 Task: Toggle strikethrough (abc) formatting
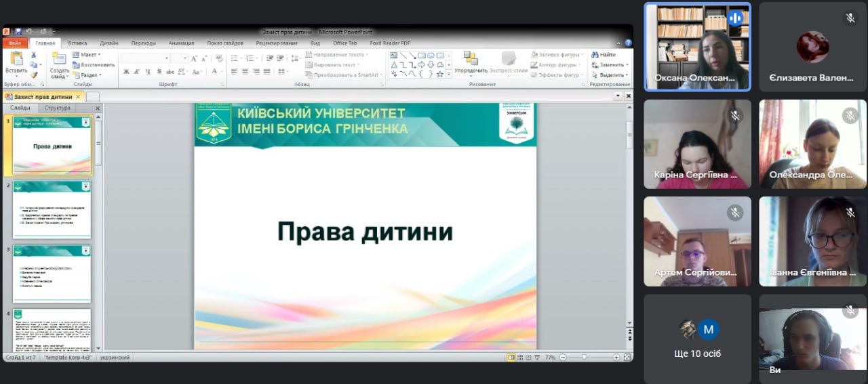click(169, 72)
